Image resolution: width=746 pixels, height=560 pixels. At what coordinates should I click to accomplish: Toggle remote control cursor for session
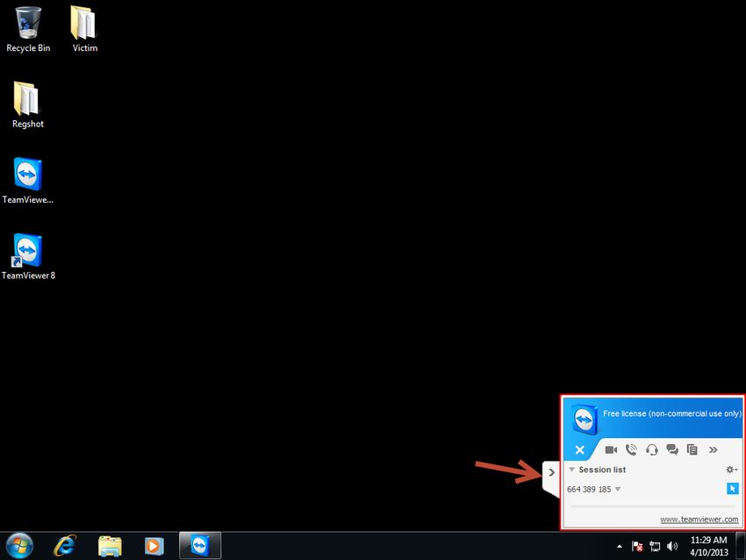click(733, 489)
